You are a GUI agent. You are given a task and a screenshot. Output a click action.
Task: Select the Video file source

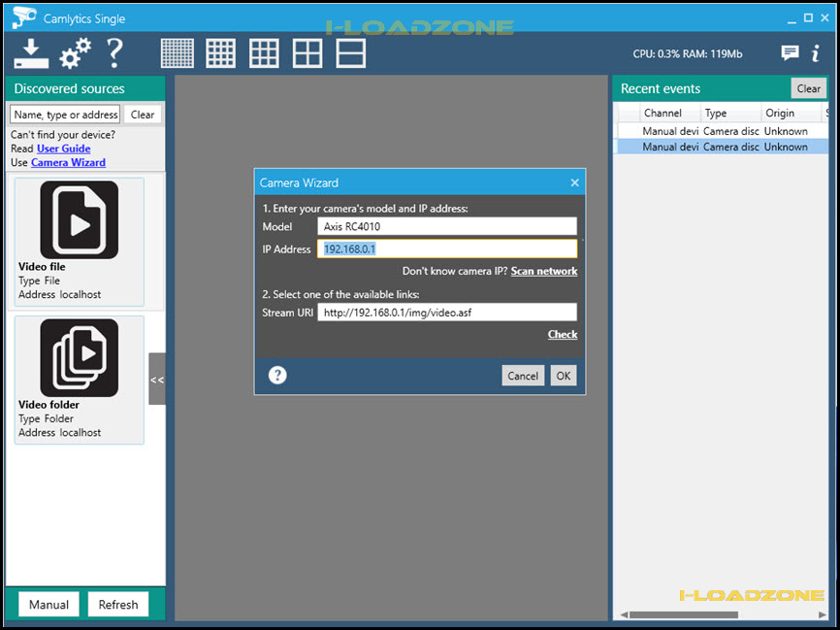(x=80, y=242)
